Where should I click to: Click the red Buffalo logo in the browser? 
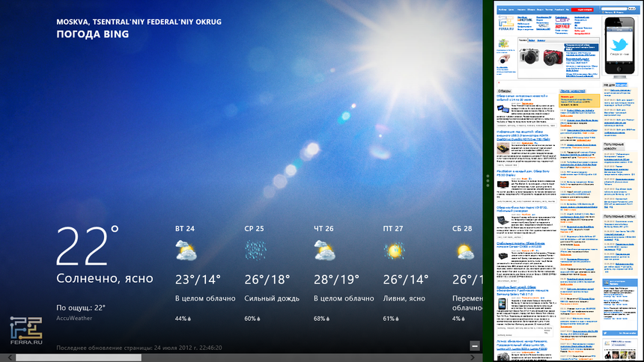coord(562,27)
